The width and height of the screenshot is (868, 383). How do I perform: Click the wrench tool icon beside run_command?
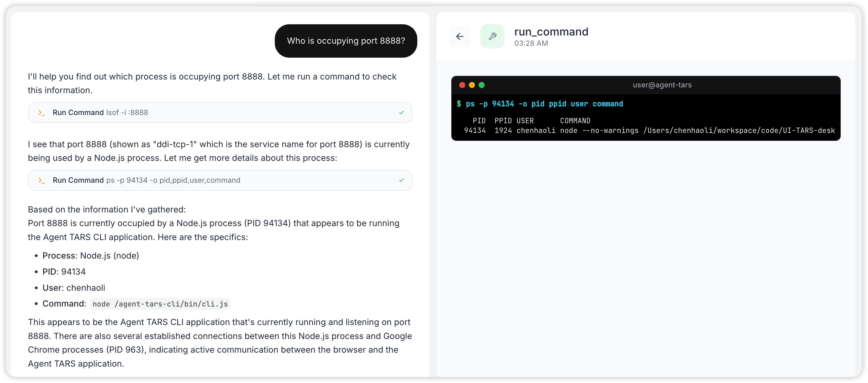click(x=492, y=36)
